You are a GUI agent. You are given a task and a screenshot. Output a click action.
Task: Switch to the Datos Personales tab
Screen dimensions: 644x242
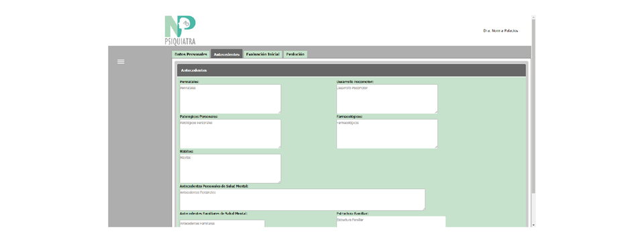191,54
